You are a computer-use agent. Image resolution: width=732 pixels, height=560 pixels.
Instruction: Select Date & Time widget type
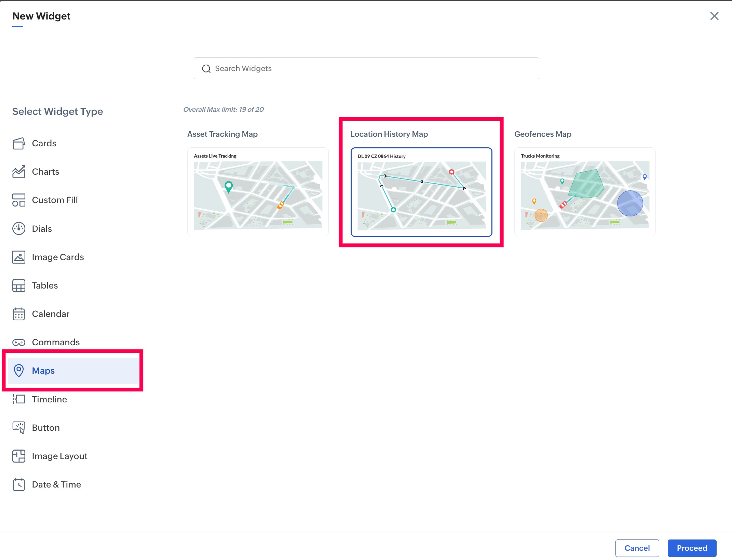point(56,484)
